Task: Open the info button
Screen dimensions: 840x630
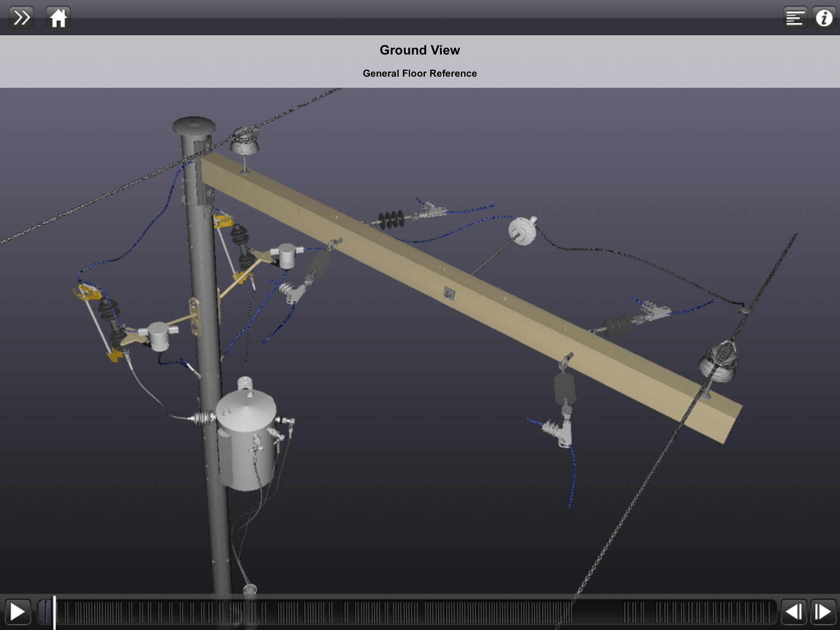Action: coord(824,18)
